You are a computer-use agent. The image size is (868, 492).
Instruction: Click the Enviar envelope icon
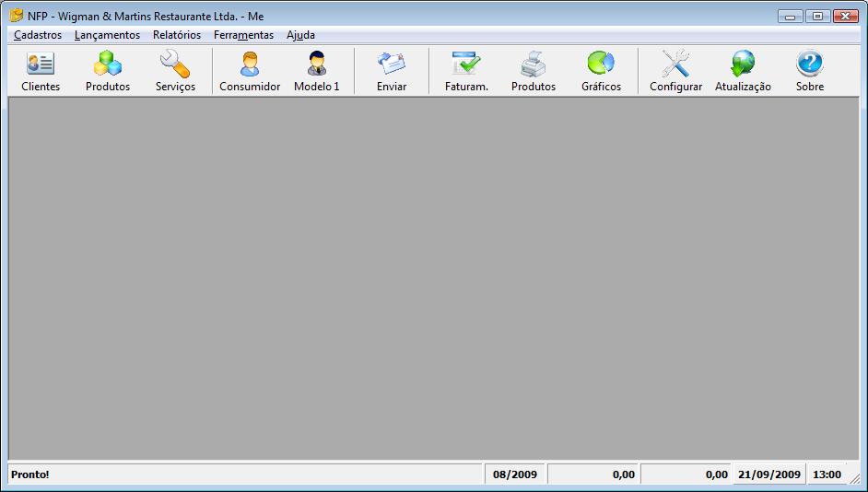(x=392, y=64)
